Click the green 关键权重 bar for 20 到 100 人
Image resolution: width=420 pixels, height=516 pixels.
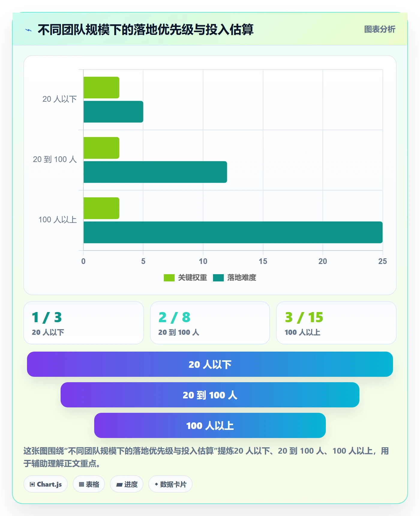(x=101, y=148)
